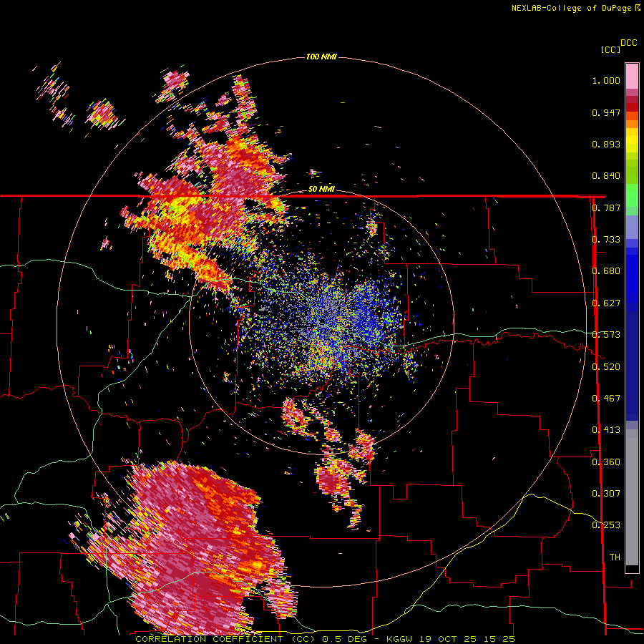This screenshot has height=644, width=644.
Task: Click the 0.307 scale label
Action: click(606, 493)
